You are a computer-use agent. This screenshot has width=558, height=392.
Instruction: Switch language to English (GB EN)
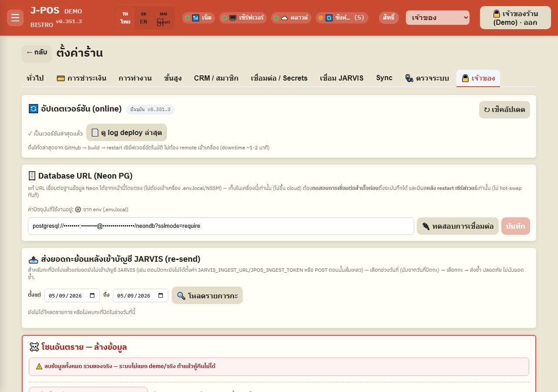pyautogui.click(x=143, y=18)
